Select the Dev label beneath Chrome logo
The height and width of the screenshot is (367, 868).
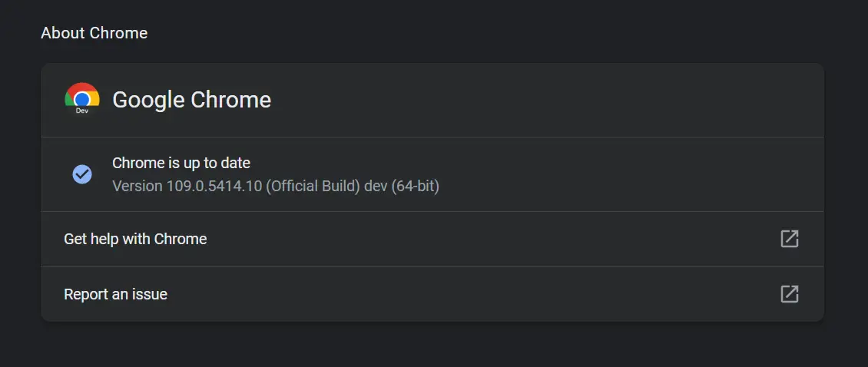tap(82, 111)
